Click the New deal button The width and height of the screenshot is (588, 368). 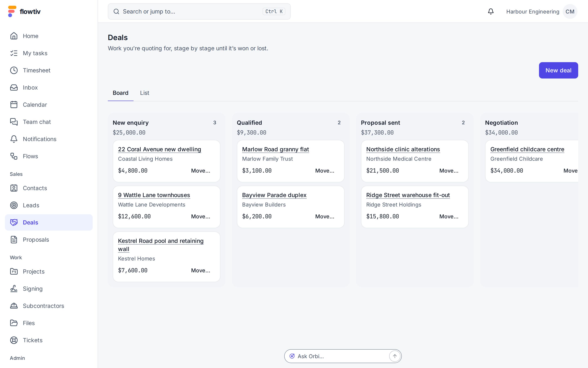(x=558, y=70)
